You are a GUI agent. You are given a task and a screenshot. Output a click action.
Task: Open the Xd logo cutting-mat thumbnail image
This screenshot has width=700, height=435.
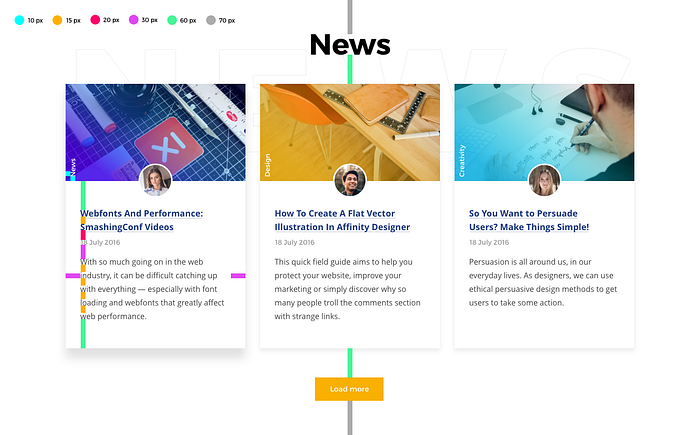coord(155,132)
